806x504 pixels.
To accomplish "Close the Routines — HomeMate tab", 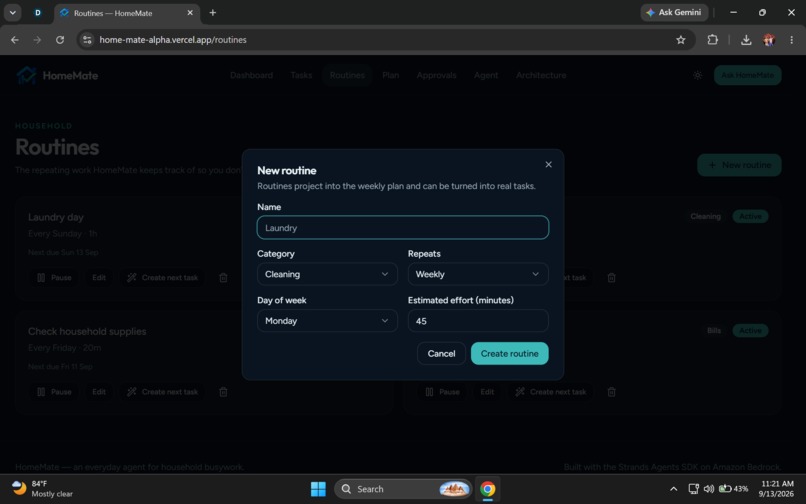I will (x=190, y=13).
